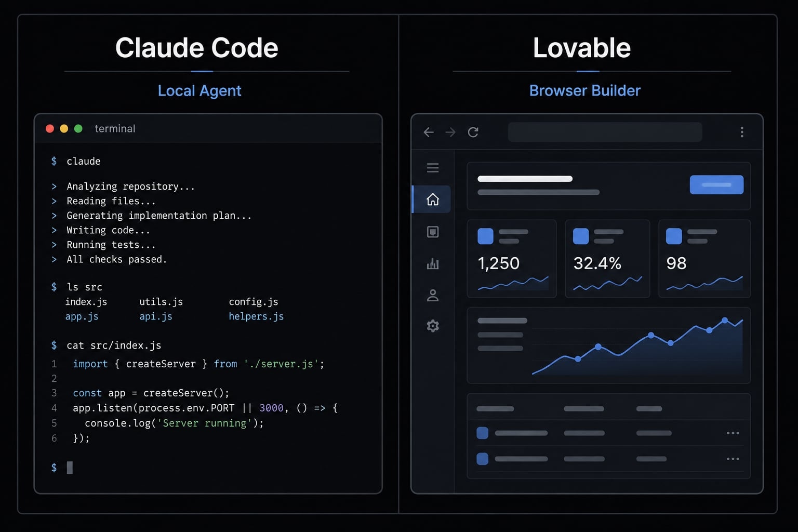Click the 'Writing code...' line
This screenshot has height=532, width=798.
click(x=108, y=230)
